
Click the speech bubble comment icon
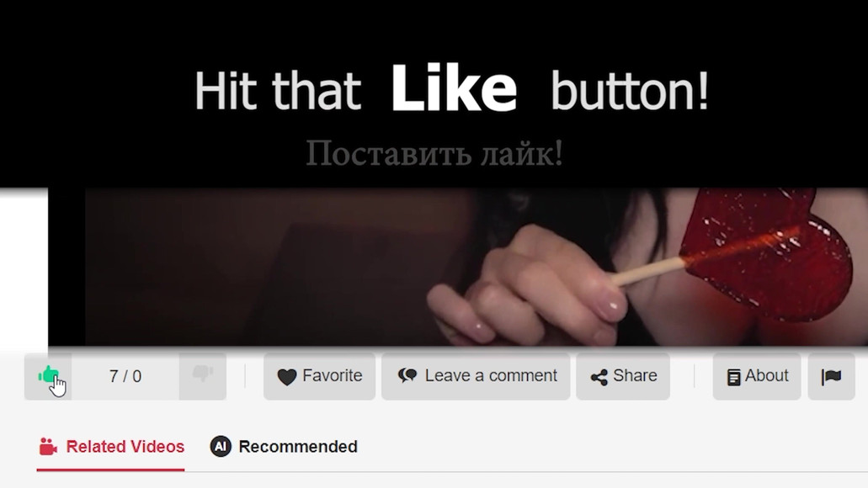tap(407, 376)
